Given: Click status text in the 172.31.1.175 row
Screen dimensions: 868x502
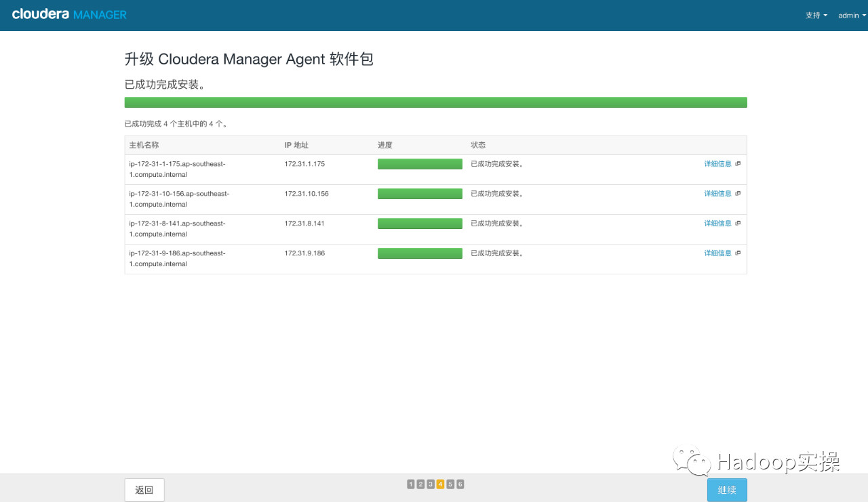Looking at the screenshot, I should tap(497, 164).
